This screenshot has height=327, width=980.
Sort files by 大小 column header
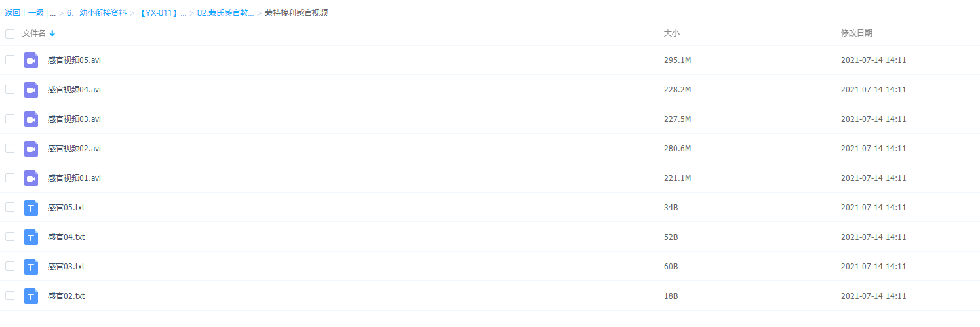pos(672,33)
